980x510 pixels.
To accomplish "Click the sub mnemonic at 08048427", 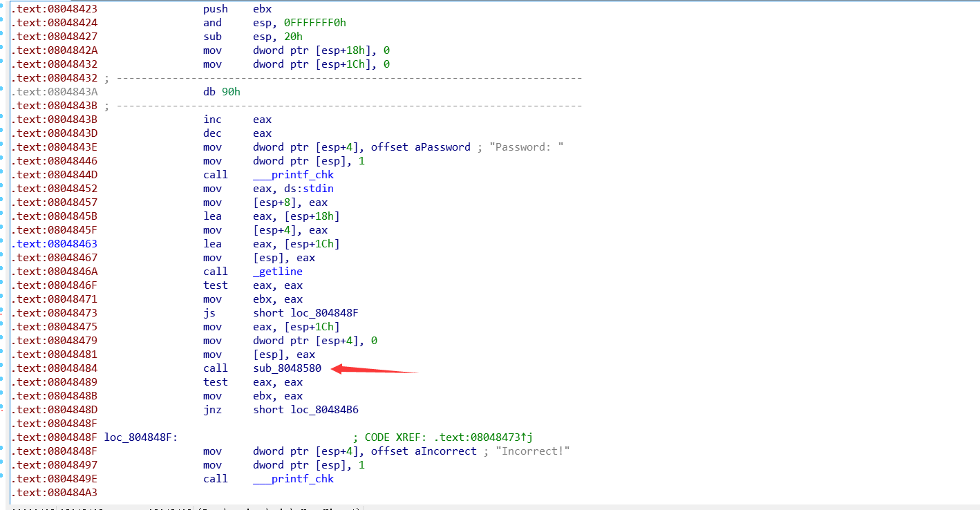I will point(213,37).
